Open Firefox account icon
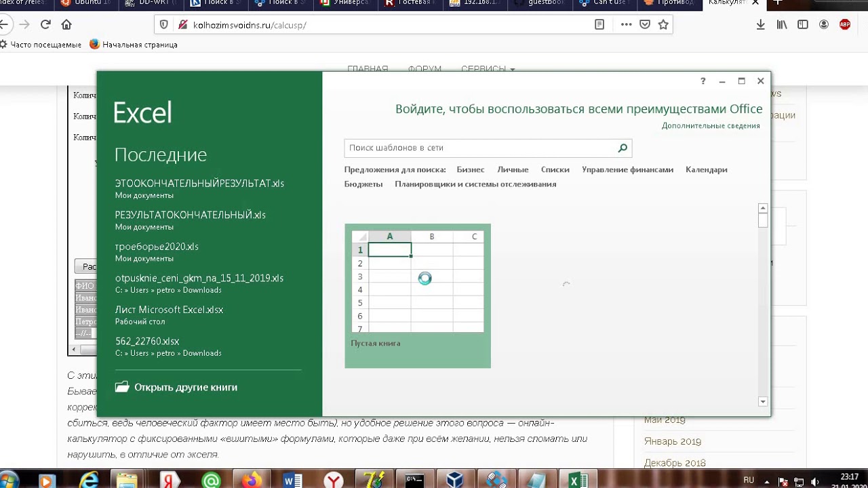Screen dimensions: 868x488 point(824,24)
